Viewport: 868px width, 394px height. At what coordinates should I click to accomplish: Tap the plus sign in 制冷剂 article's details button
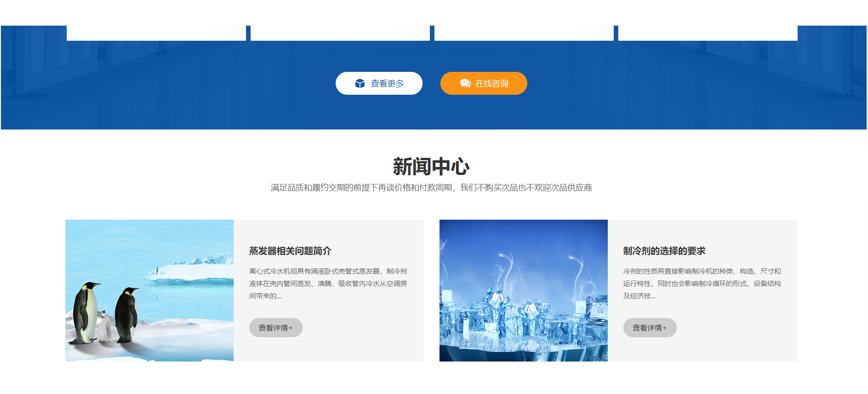tap(665, 328)
